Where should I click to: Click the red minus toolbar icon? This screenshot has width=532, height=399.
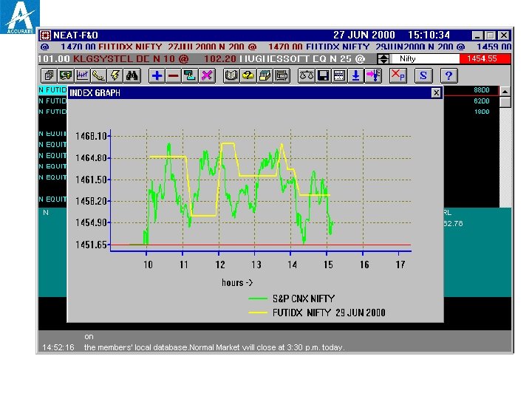[174, 75]
